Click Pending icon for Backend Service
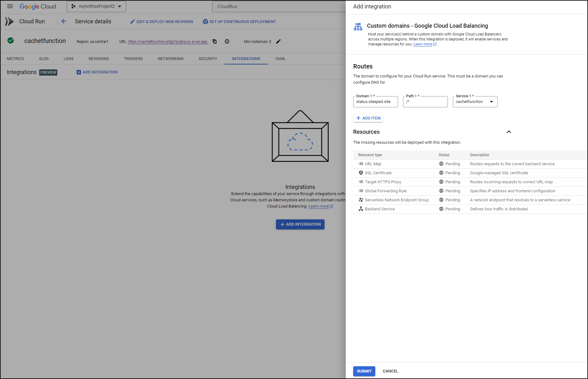 tap(441, 209)
